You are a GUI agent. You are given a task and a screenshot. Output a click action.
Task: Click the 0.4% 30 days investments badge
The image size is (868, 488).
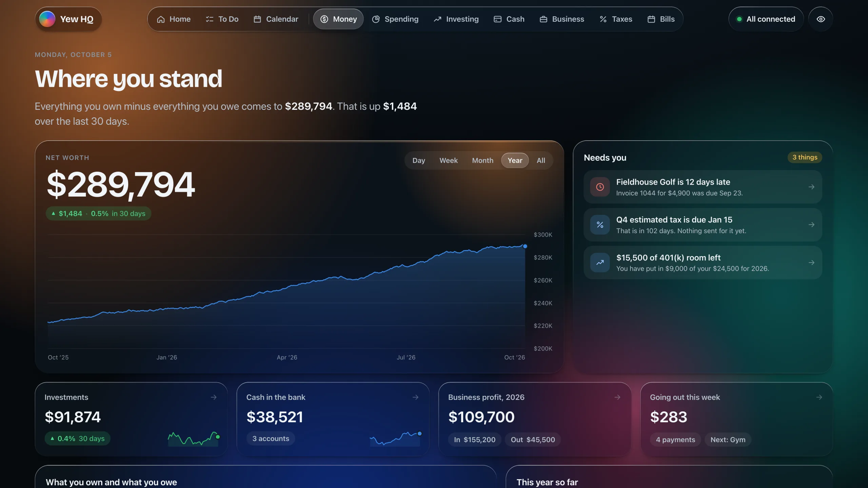click(x=77, y=439)
